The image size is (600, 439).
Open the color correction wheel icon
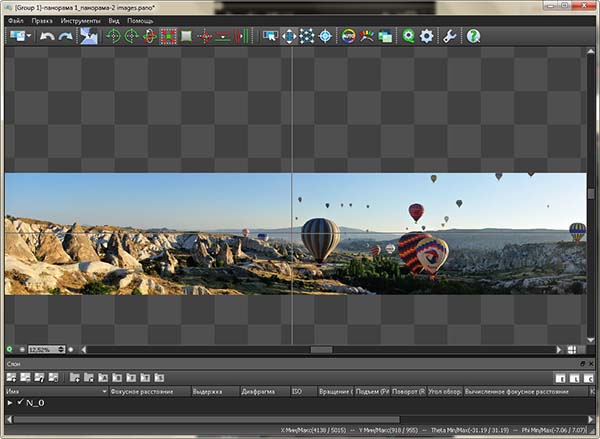point(348,36)
